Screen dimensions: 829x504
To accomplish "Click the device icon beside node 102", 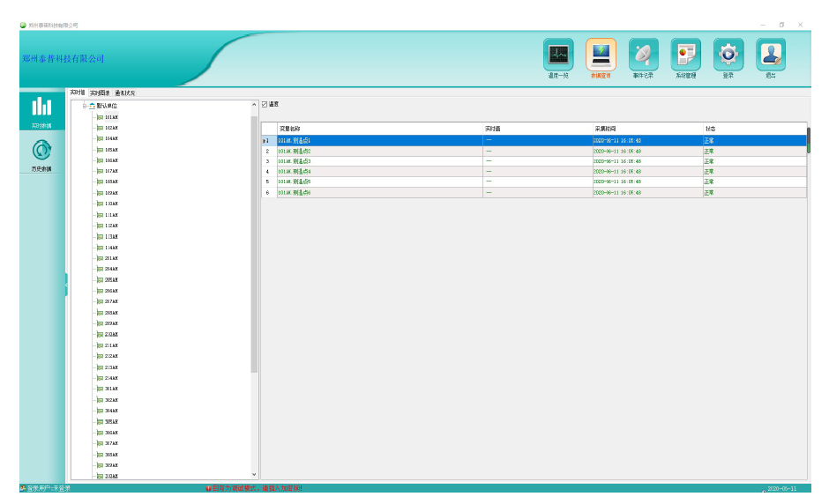I will [100, 128].
